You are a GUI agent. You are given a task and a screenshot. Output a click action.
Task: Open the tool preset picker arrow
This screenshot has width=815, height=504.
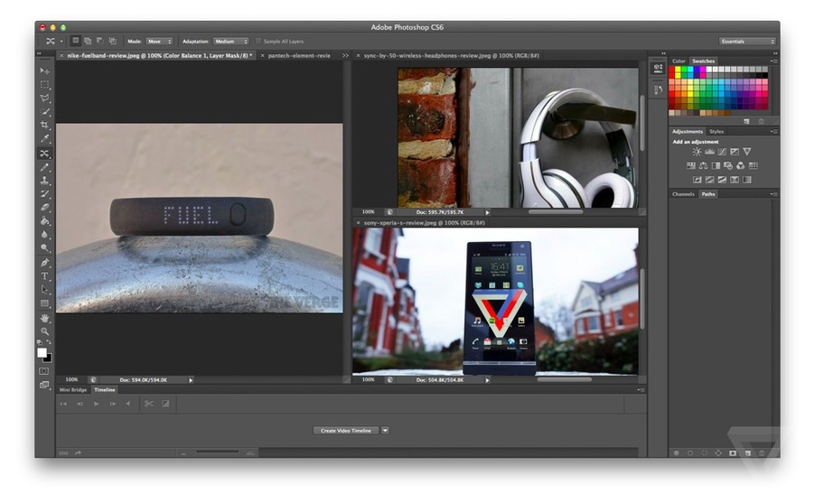coord(61,41)
